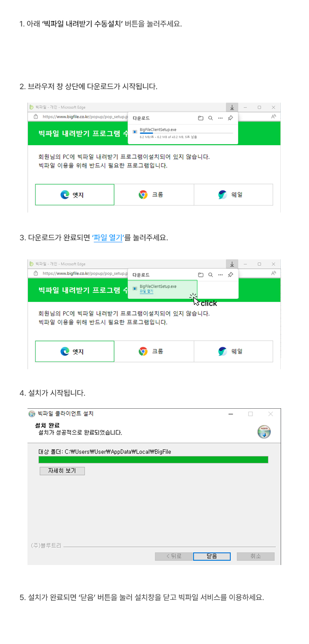Open the more options ellipsis in step 2 popup
The height and width of the screenshot is (644, 309).
point(220,118)
